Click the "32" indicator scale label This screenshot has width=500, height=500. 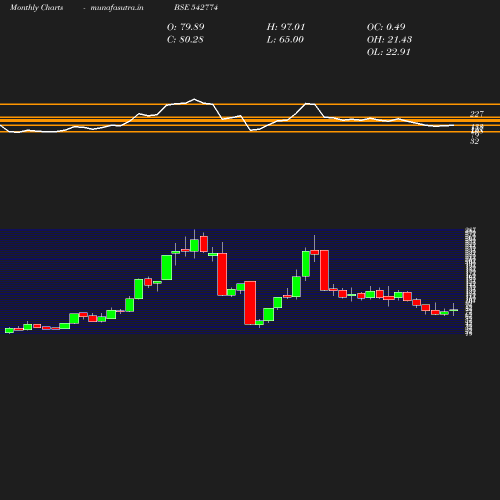pos(475,141)
